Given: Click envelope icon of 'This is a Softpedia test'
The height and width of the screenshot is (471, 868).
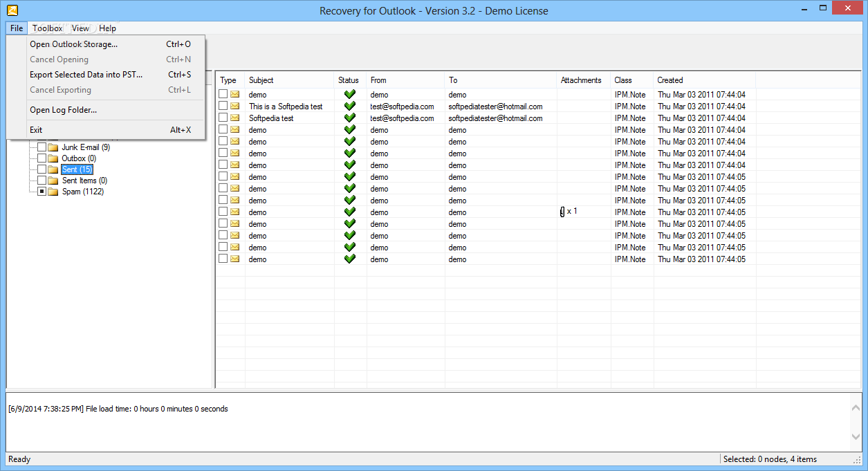Looking at the screenshot, I should 235,107.
